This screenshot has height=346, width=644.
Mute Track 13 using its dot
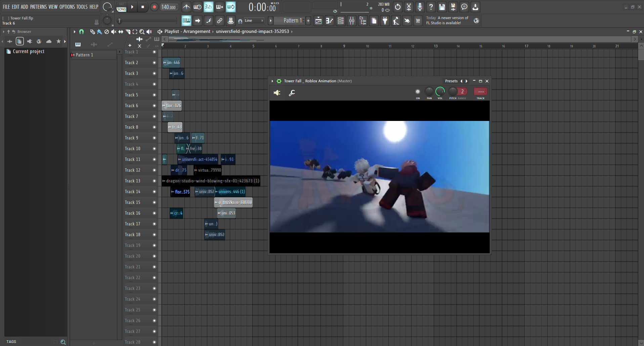(x=154, y=181)
